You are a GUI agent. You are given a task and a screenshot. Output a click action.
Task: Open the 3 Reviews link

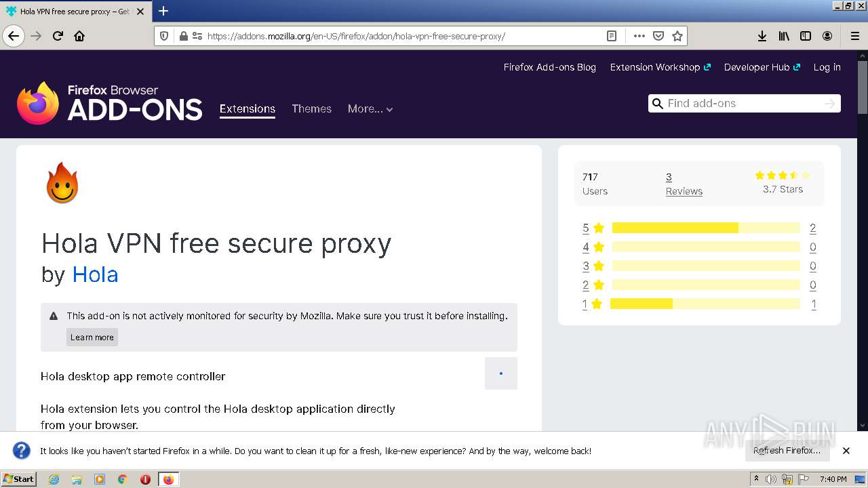coord(684,184)
